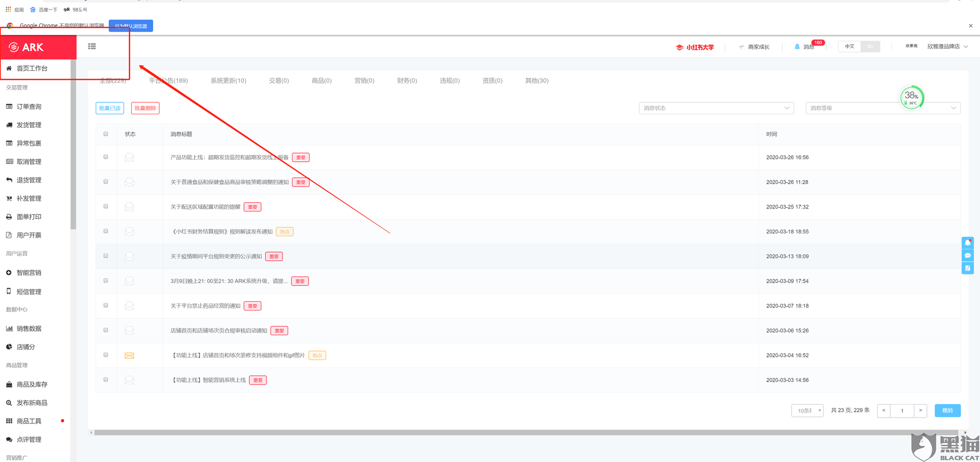Click the floating notification bell icon

(968, 242)
